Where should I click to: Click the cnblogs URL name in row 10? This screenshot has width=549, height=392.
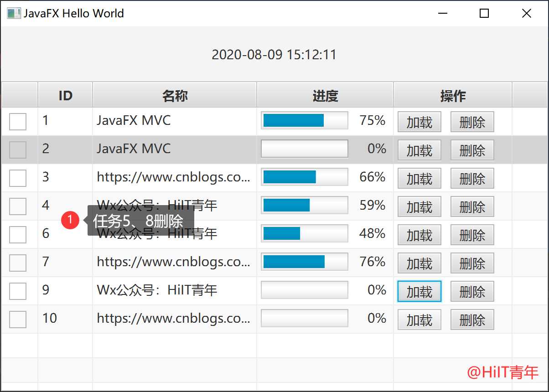coord(174,318)
